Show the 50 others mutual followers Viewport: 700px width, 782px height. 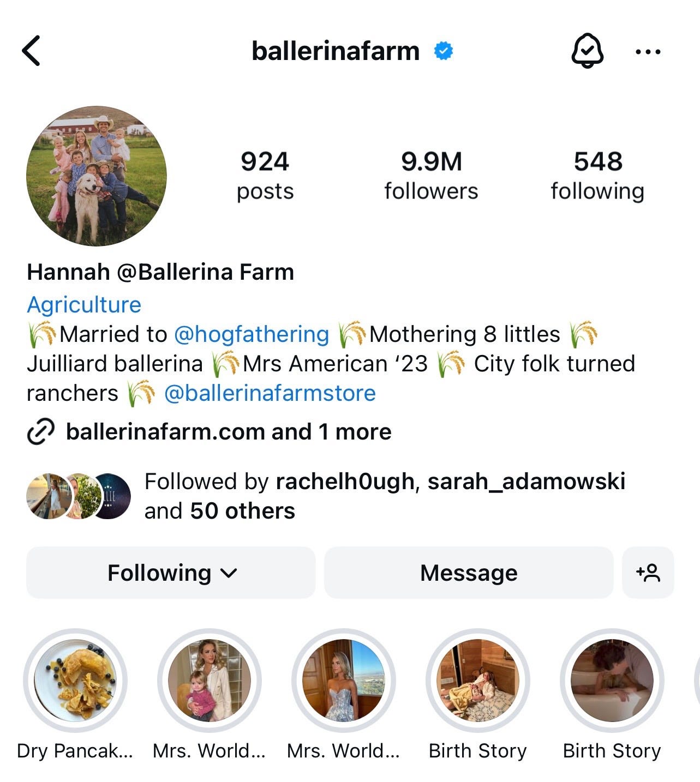242,511
